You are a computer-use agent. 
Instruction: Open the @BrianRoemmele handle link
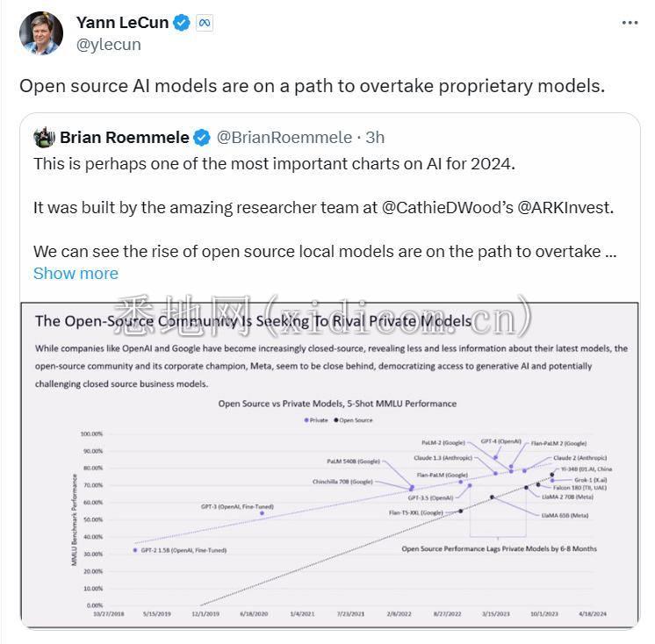284,138
